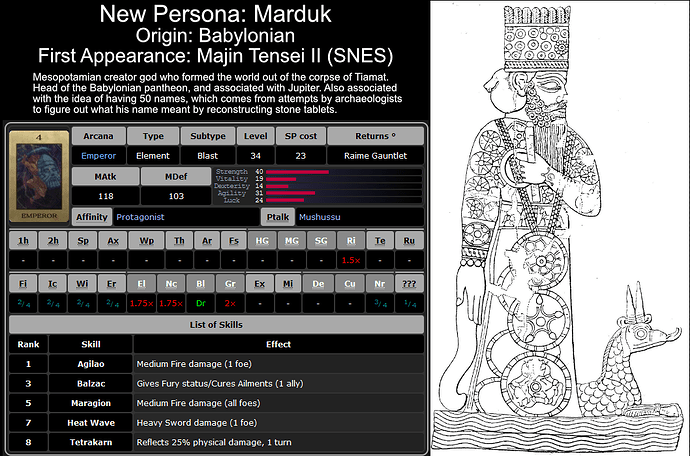The image size is (690, 456).
Task: Select the Er earth element icon
Action: click(112, 284)
